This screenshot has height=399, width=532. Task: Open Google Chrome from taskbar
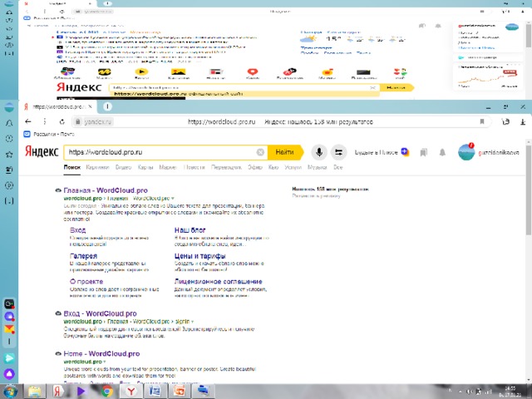[x=107, y=392]
